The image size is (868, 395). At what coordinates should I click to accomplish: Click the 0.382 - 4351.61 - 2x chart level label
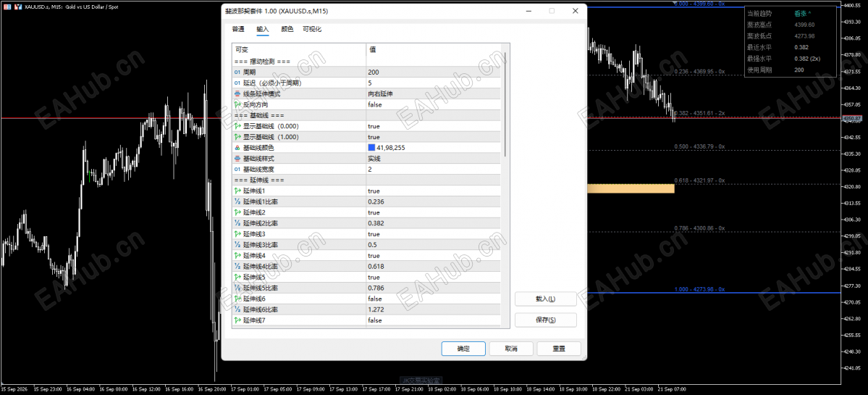pos(699,113)
